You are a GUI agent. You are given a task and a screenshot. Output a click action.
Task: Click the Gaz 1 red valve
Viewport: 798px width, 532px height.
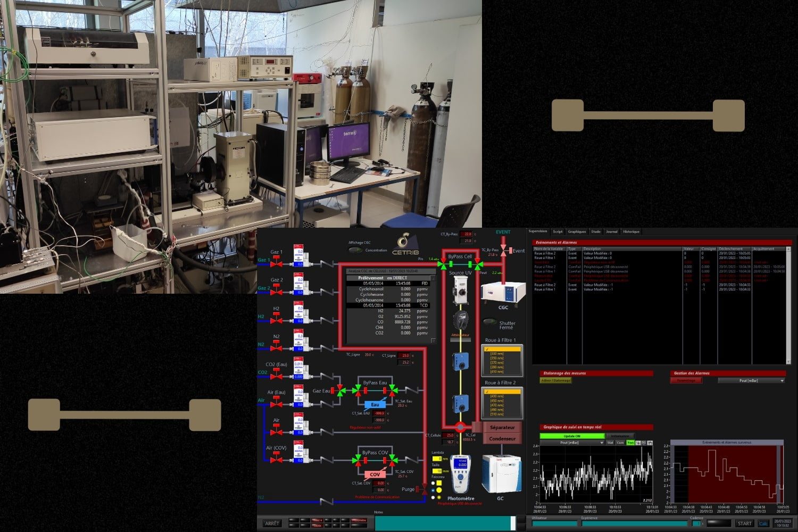point(276,264)
